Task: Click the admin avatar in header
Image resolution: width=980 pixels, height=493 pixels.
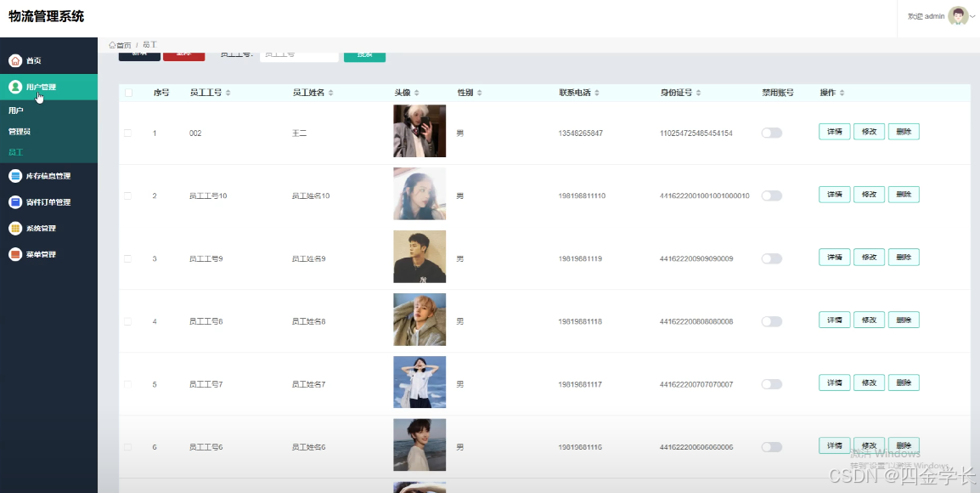Action: [958, 16]
